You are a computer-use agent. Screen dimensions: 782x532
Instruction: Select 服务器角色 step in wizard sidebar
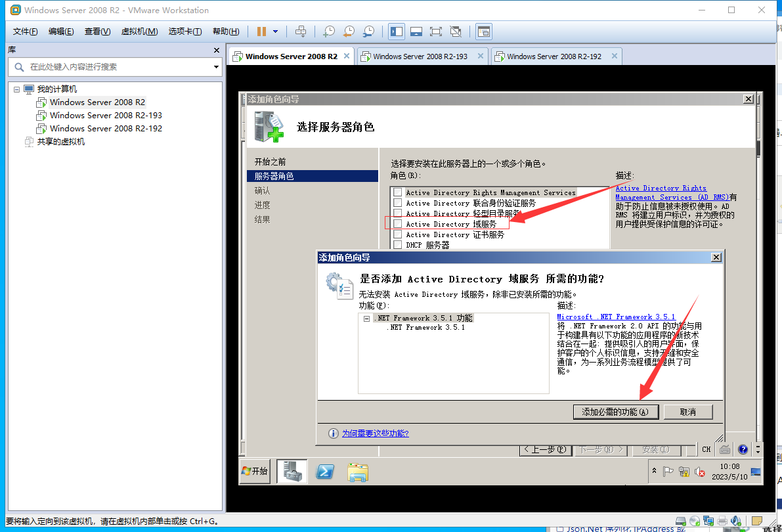312,176
